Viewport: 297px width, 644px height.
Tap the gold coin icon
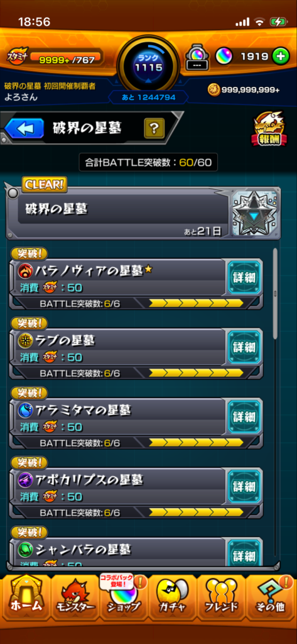coord(213,89)
